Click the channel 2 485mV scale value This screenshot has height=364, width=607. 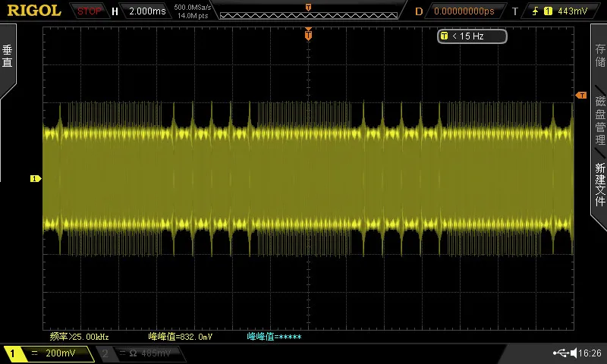(x=156, y=353)
